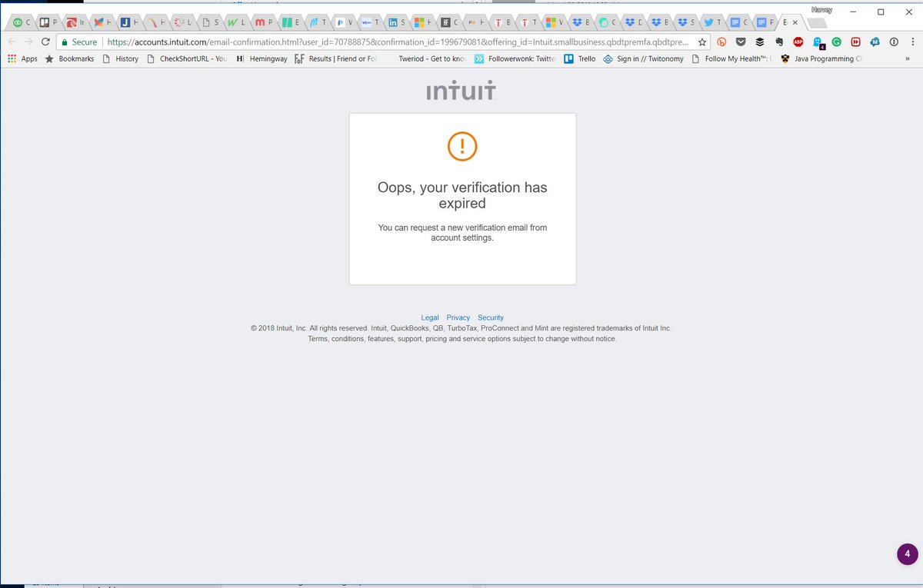This screenshot has height=588, width=923.
Task: Switch to the Twitter tab
Action: [x=712, y=22]
